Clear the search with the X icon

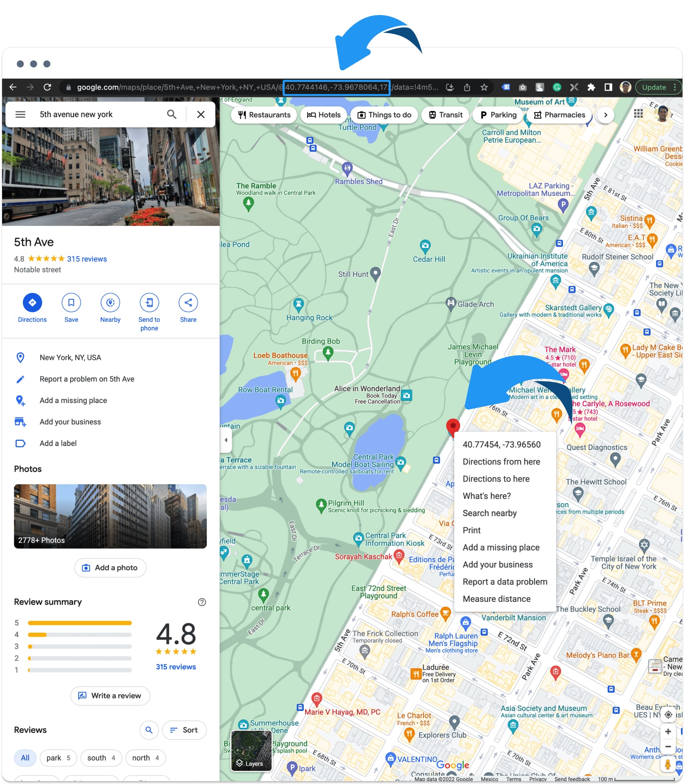pyautogui.click(x=201, y=114)
